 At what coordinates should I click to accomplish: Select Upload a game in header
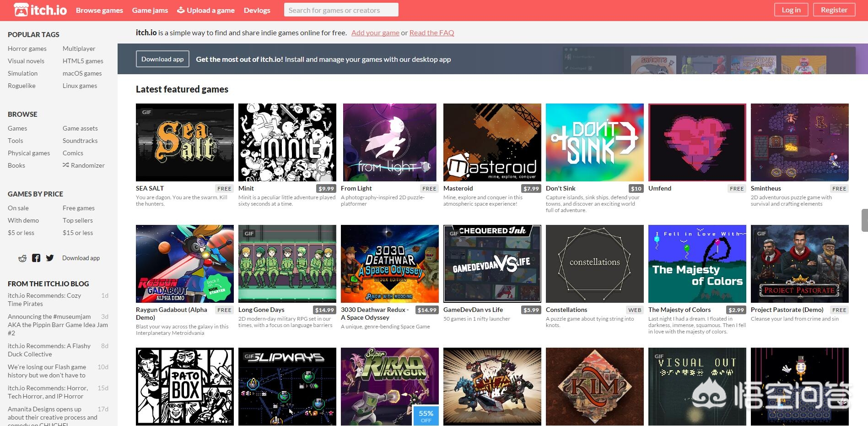coord(206,10)
